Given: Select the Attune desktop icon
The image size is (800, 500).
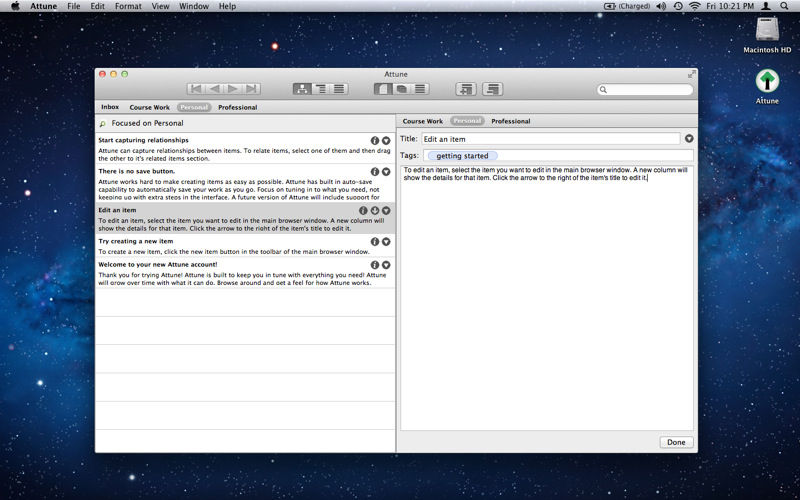Looking at the screenshot, I should 767,87.
